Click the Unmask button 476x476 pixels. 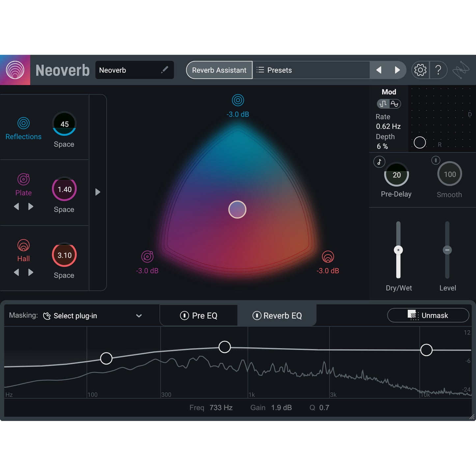[428, 315]
